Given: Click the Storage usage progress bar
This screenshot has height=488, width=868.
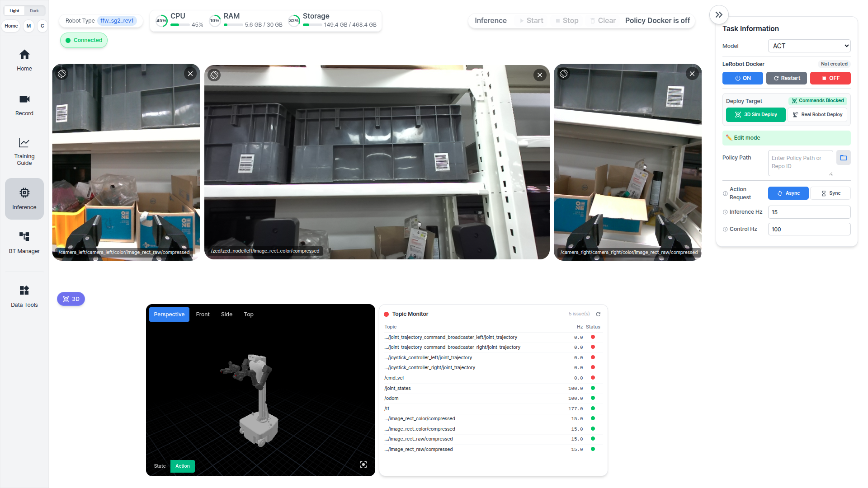Looking at the screenshot, I should tap(312, 25).
